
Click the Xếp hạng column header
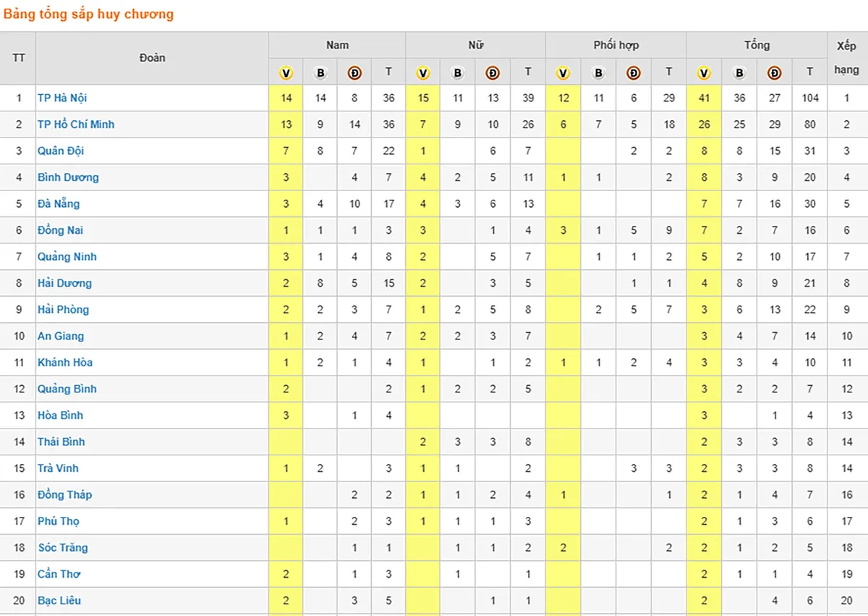[x=847, y=58]
